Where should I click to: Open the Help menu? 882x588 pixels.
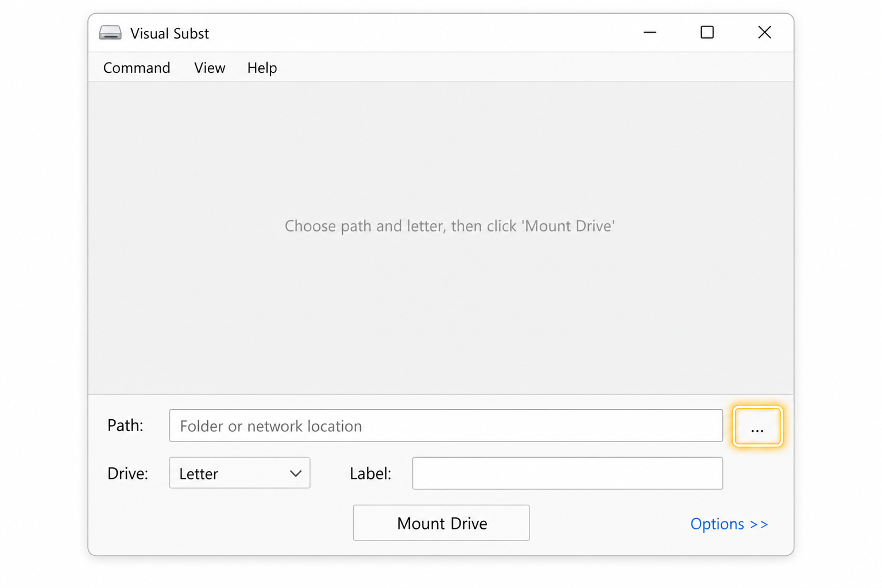pyautogui.click(x=262, y=68)
